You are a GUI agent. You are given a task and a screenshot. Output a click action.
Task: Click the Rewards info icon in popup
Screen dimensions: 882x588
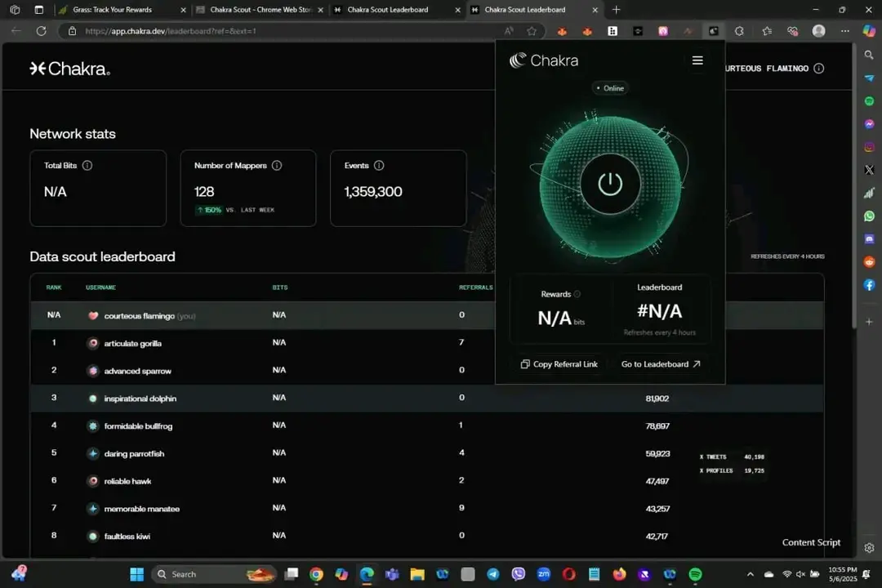point(577,294)
